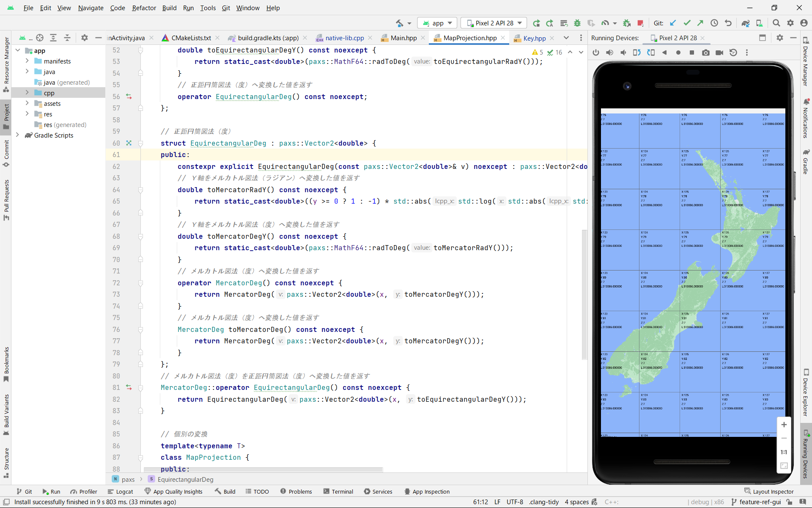812x508 pixels.
Task: Rotate emulator device left
Action: click(636, 52)
